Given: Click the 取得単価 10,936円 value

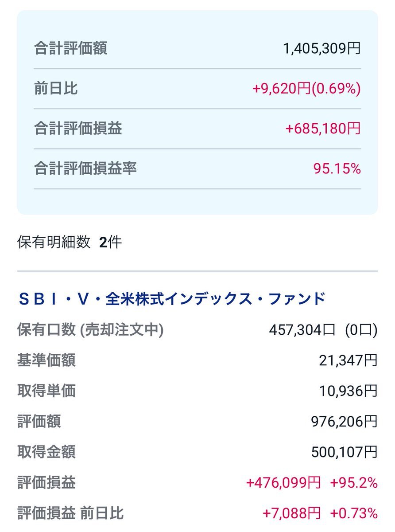Looking at the screenshot, I should pos(348,391).
